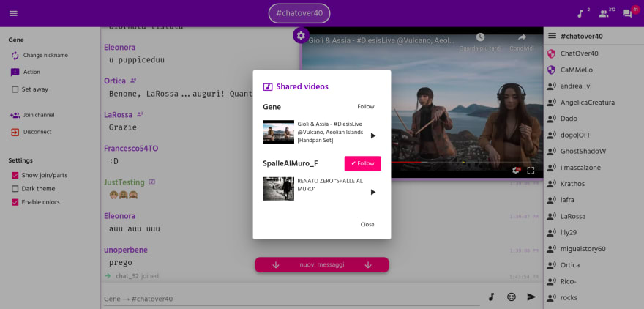Expand #chatover40 user list menu
This screenshot has width=644, height=309.
[x=552, y=36]
